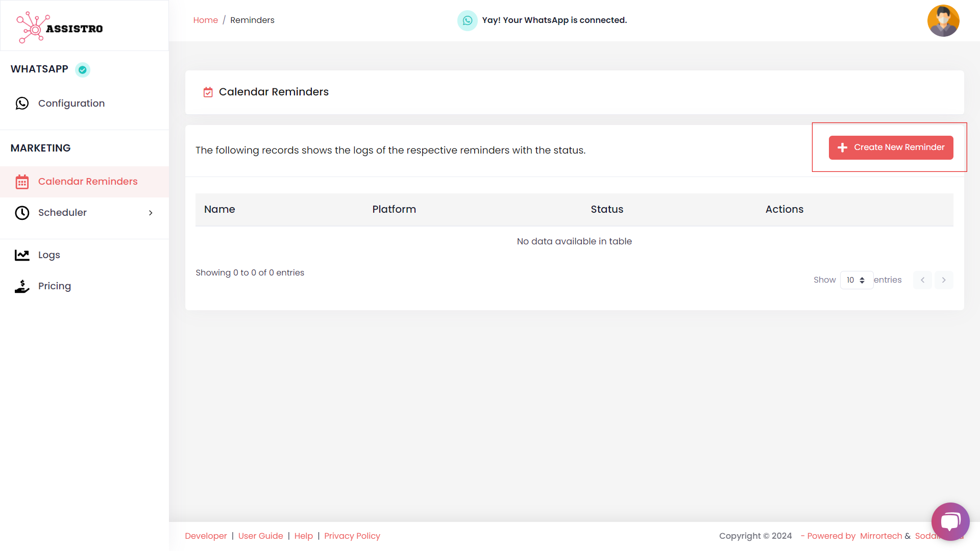Click the Pricing hand-dollar icon
The width and height of the screenshot is (980, 551).
tap(22, 286)
